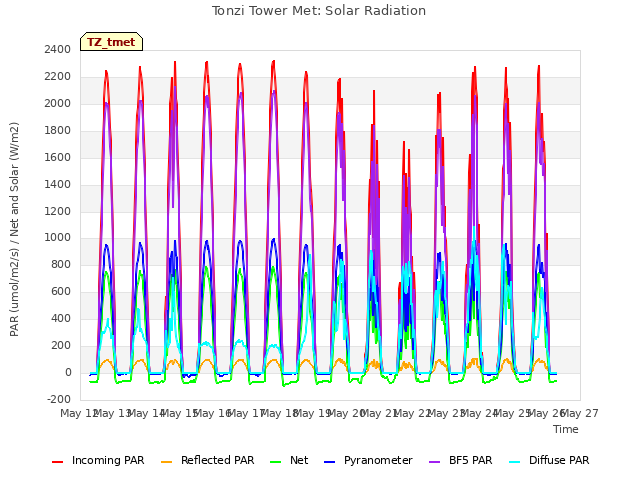This screenshot has width=640, height=480.
Task: Click the 1000 y-axis tick label
Action: point(58,238)
